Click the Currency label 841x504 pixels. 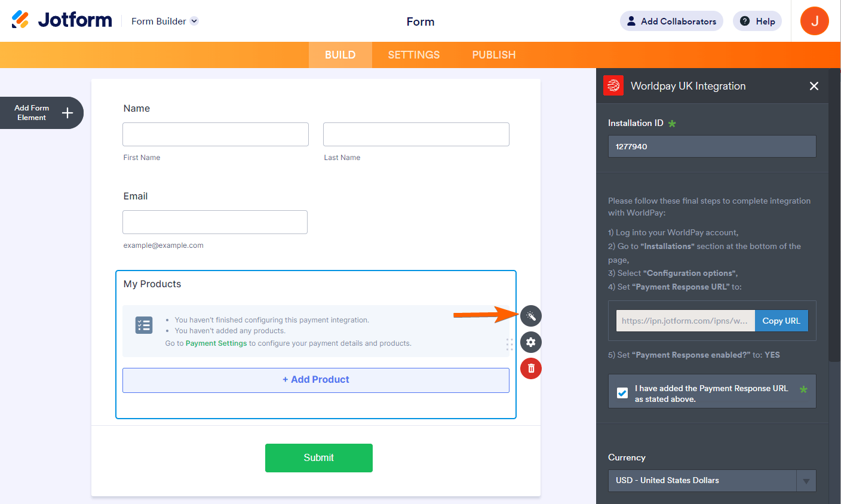tap(627, 457)
